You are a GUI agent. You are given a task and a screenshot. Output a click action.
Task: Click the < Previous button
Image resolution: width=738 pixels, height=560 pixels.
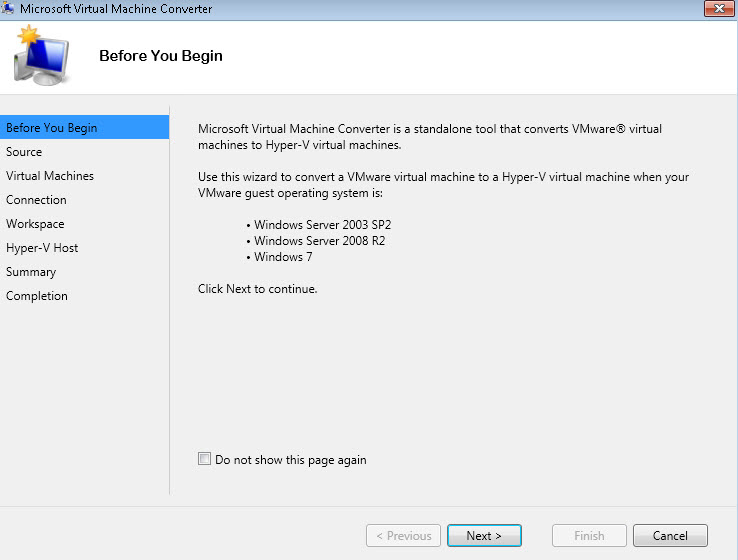click(403, 536)
